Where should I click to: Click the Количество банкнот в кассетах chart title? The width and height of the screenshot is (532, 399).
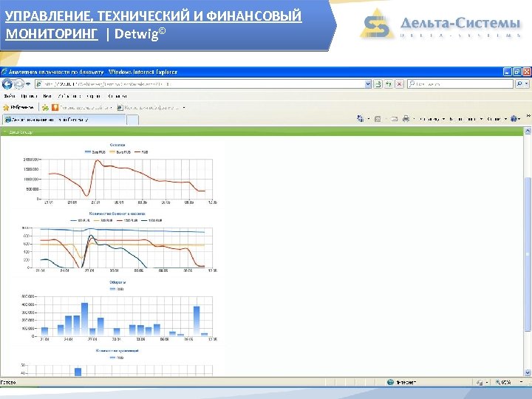tap(117, 214)
